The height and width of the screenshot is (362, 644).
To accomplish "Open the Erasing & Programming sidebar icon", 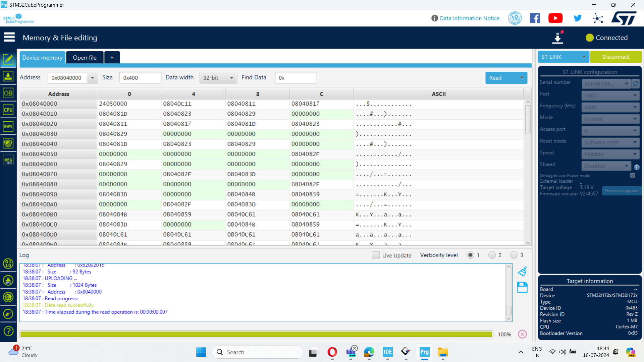I will click(x=8, y=76).
